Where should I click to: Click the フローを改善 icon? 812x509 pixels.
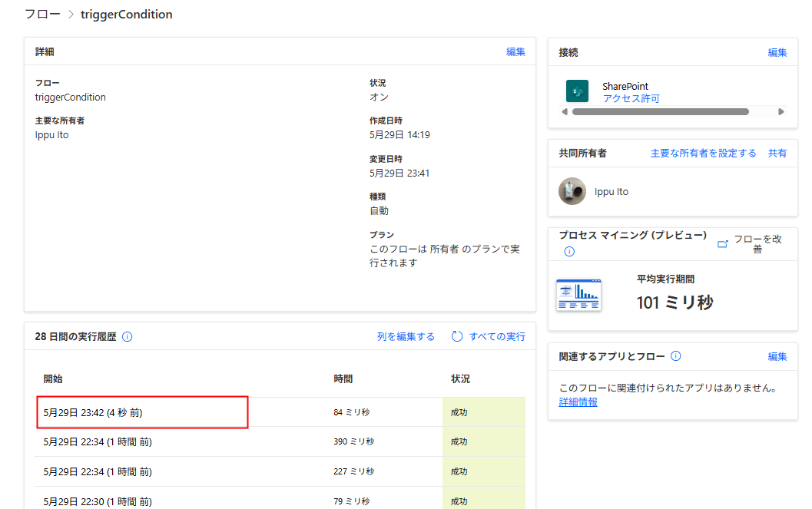click(722, 243)
